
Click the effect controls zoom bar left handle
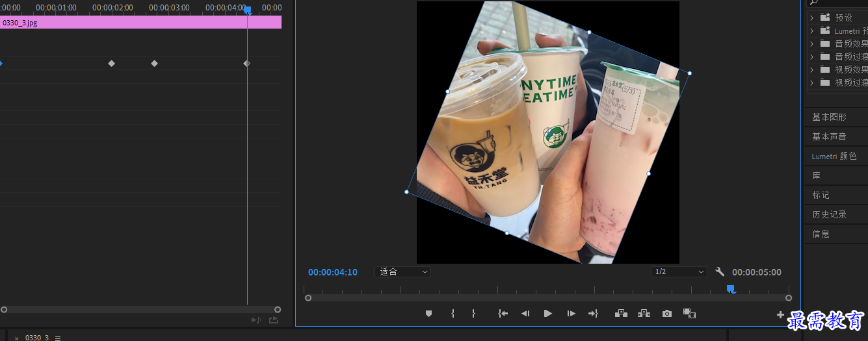(x=4, y=310)
